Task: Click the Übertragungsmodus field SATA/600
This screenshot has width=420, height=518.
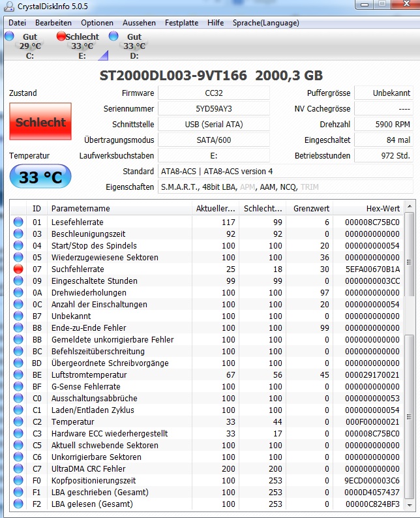Action: coord(214,140)
